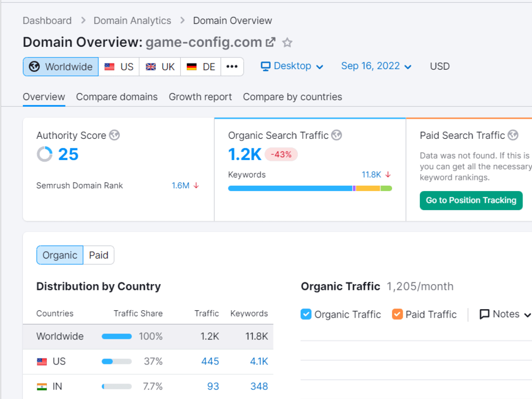Click the Authority Score donut chart icon
The width and height of the screenshot is (532, 399).
pyautogui.click(x=45, y=154)
